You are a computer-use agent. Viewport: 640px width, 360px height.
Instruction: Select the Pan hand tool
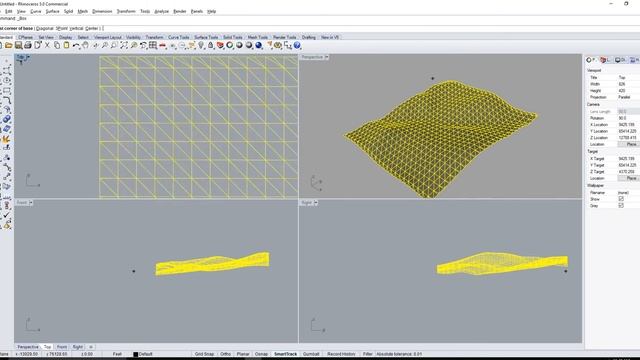pyautogui.click(x=85, y=46)
